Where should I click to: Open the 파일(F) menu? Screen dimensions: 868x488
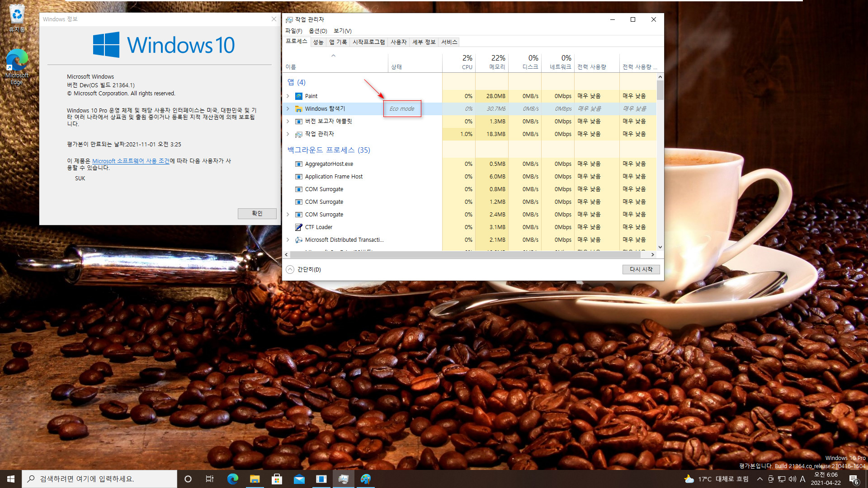294,31
